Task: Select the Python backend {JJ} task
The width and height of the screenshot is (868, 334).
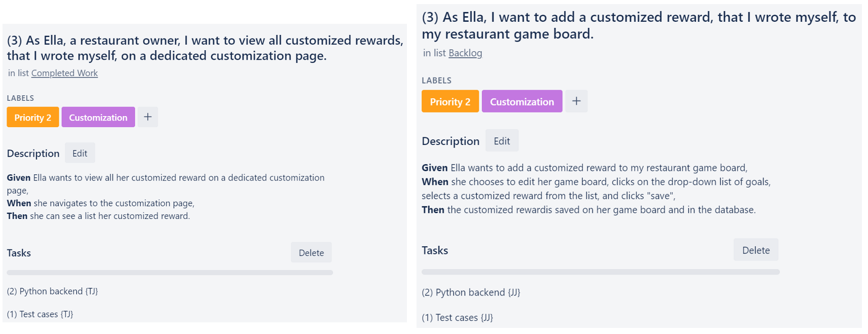Action: (471, 292)
